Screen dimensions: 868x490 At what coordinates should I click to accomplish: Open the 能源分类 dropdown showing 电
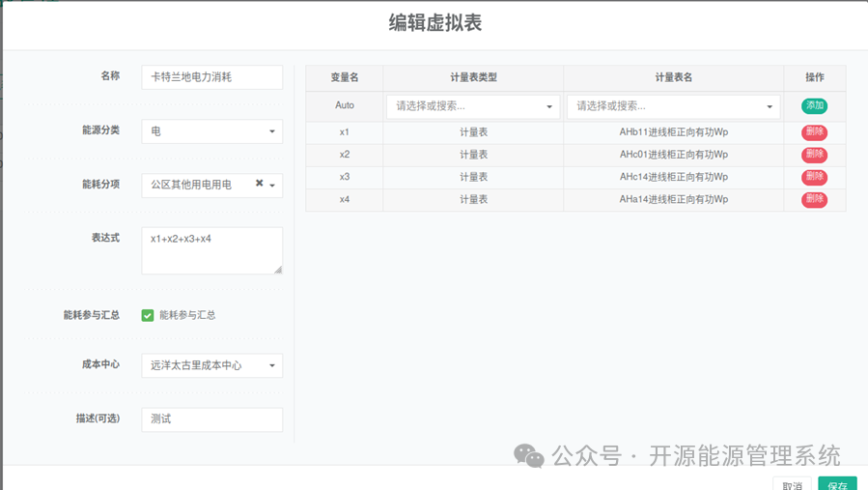[212, 131]
